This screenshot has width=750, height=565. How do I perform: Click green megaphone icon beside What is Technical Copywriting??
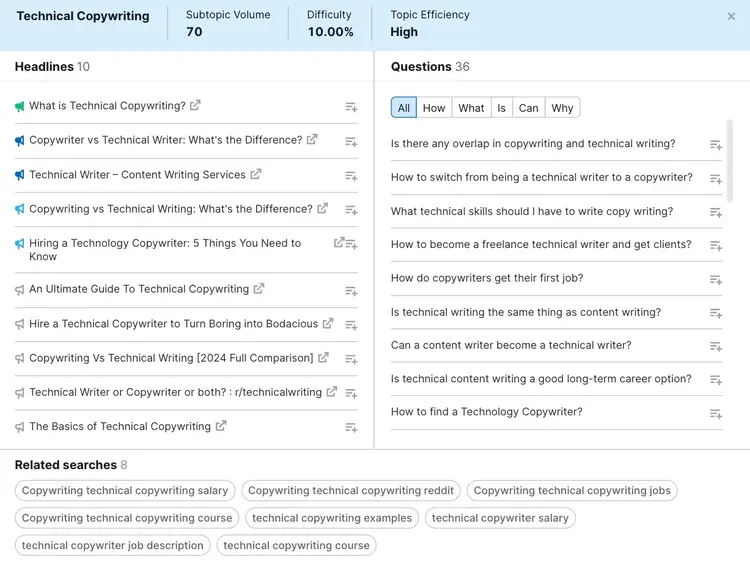(x=19, y=106)
